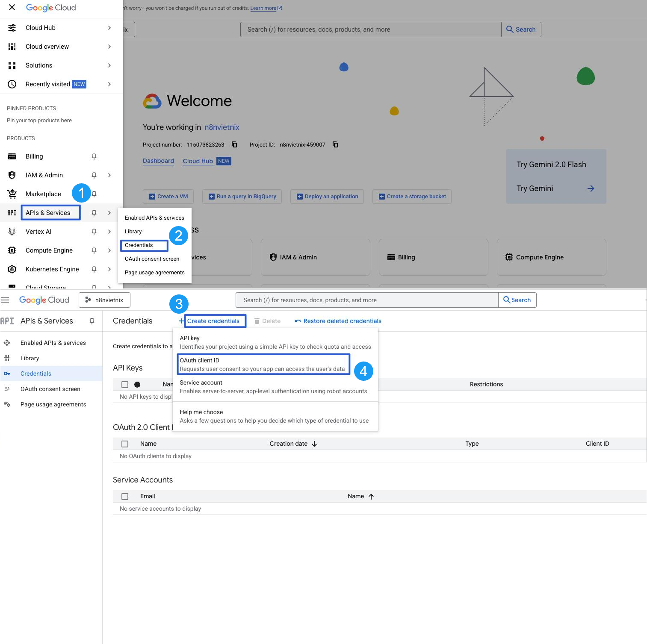Viewport: 647px width, 644px height.
Task: Click the Compute Engine chip icon in sidebar
Action: pyautogui.click(x=12, y=250)
